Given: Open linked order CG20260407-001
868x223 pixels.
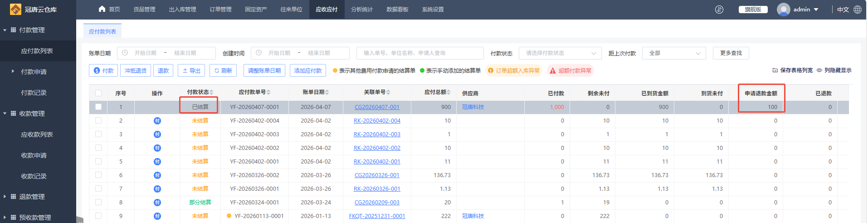Looking at the screenshot, I should tap(377, 107).
